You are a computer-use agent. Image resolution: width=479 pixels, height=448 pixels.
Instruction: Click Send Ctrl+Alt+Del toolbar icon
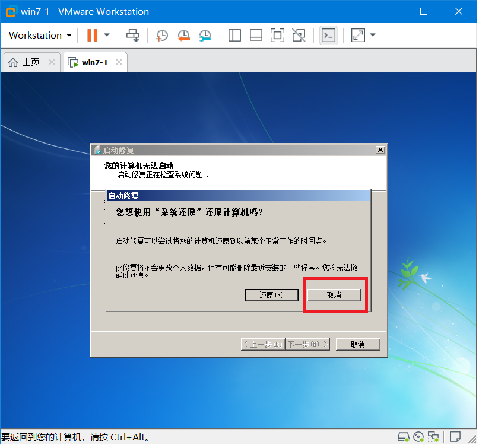pyautogui.click(x=133, y=36)
